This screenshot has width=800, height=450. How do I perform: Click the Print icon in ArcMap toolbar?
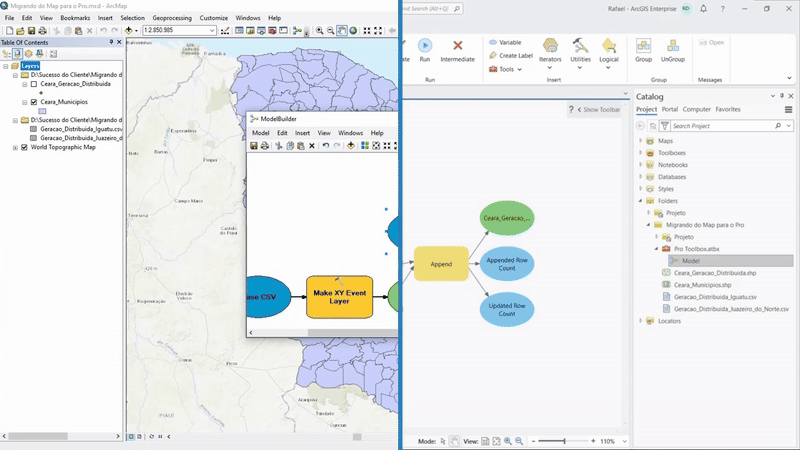(42, 31)
